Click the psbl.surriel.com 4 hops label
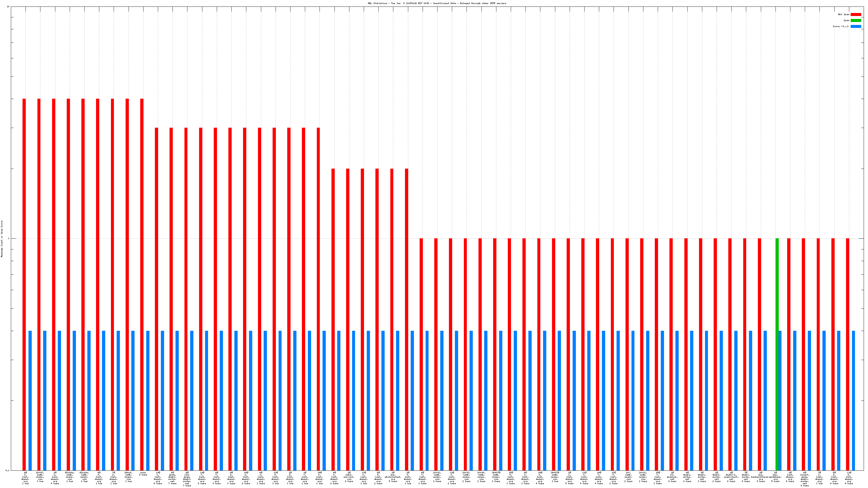Screen dimensions: 868x488 click(349, 477)
